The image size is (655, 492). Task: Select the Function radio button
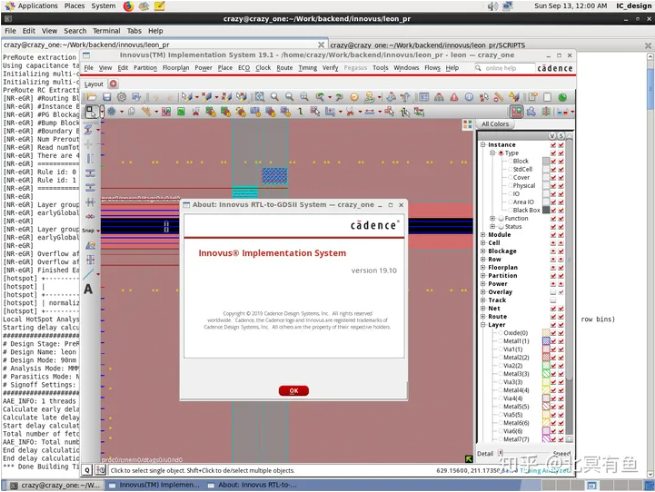tap(501, 218)
